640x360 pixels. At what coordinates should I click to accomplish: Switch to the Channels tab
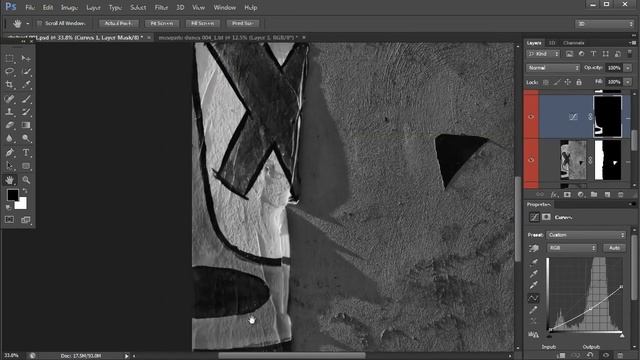573,43
